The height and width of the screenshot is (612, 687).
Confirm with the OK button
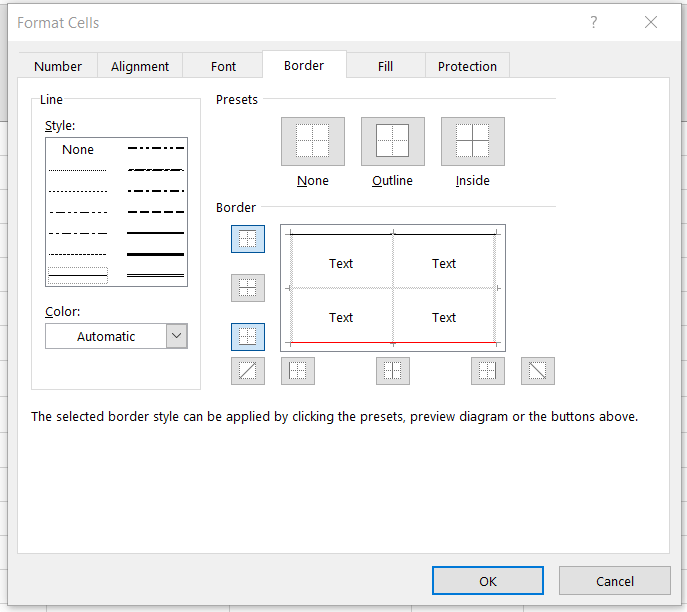tap(488, 581)
